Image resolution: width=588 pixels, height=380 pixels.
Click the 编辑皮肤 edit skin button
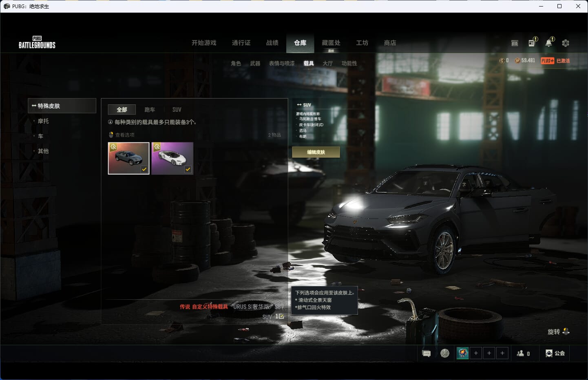(316, 152)
